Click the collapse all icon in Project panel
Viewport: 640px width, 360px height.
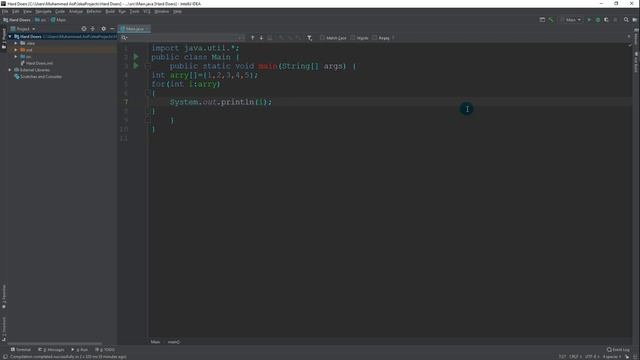pos(93,29)
